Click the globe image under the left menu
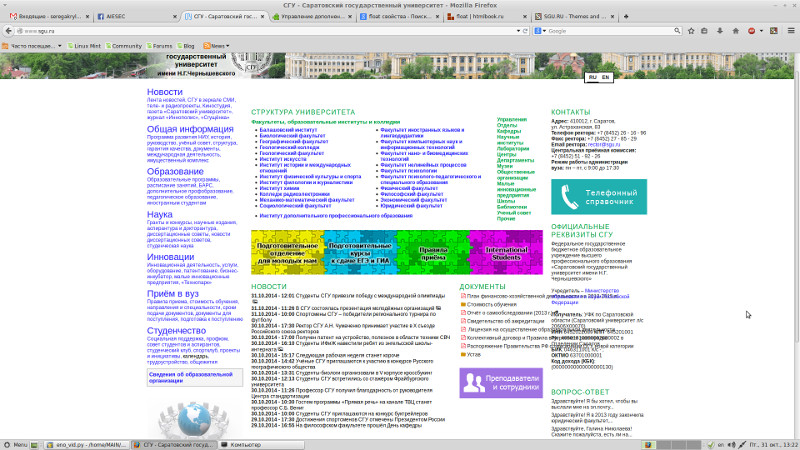Screen dimensions: 800x450 194,419
